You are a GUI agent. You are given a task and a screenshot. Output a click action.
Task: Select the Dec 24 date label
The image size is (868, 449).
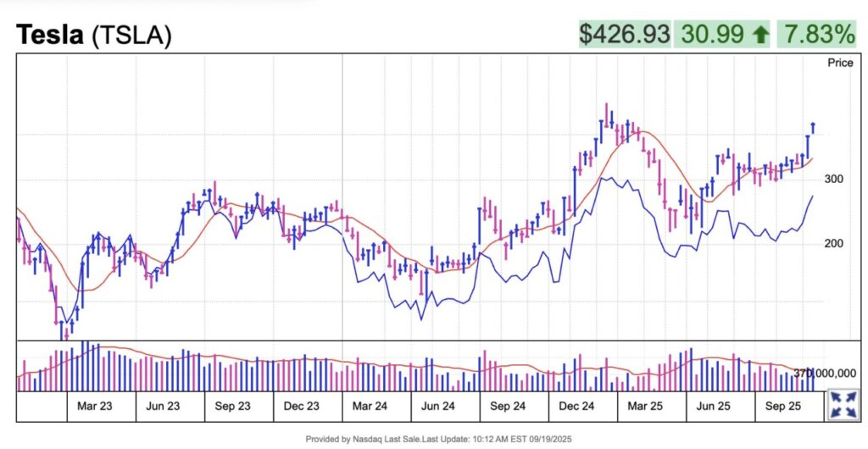[x=576, y=406]
